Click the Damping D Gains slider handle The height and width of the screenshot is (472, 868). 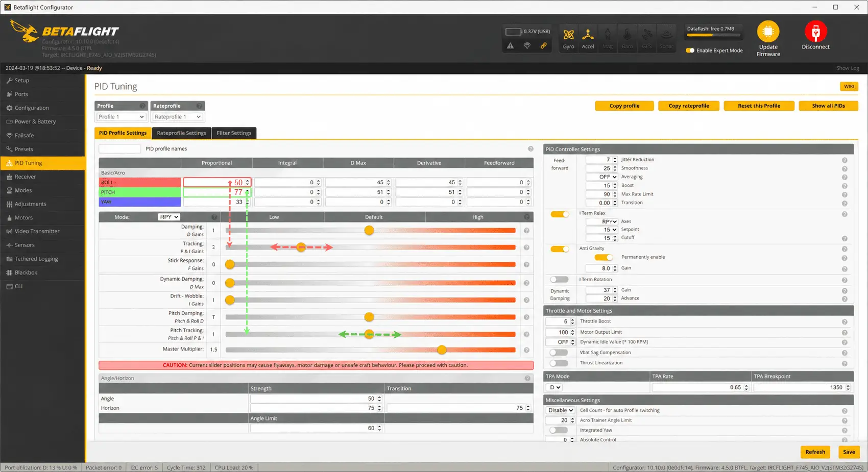(369, 231)
